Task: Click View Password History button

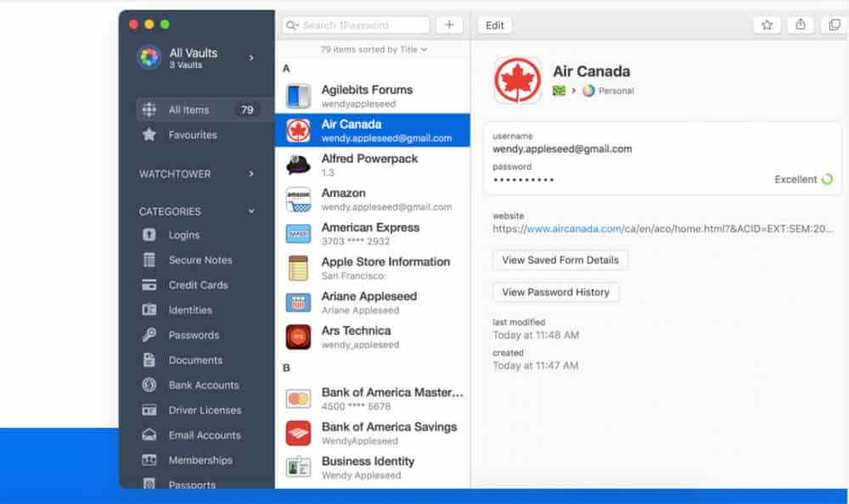Action: coord(555,292)
